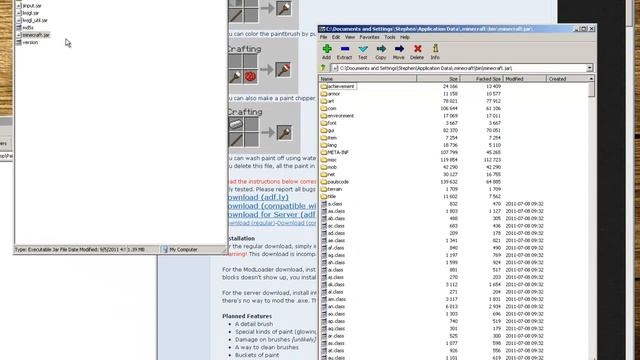Select the META-INF folder
Viewport: 640px width, 360px height.
tap(335, 153)
